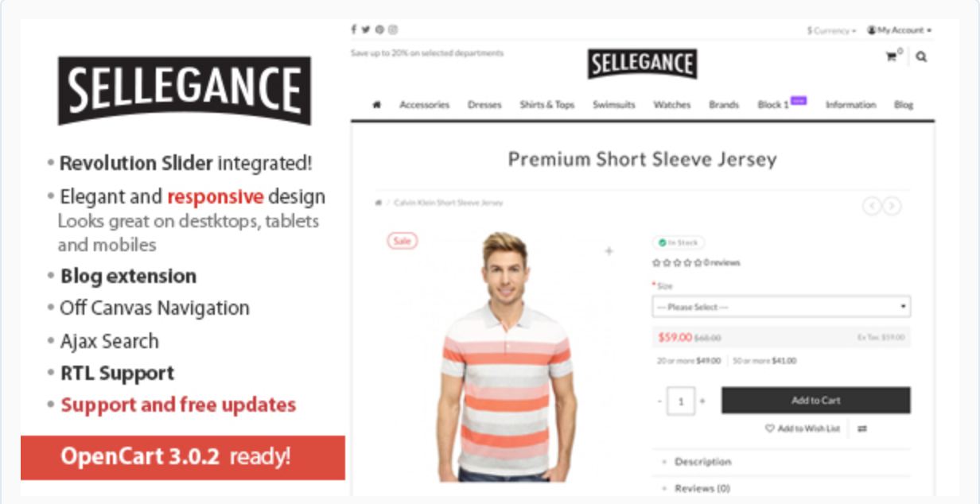The width and height of the screenshot is (980, 504).
Task: Click the search magnifier icon
Action: coord(921,56)
